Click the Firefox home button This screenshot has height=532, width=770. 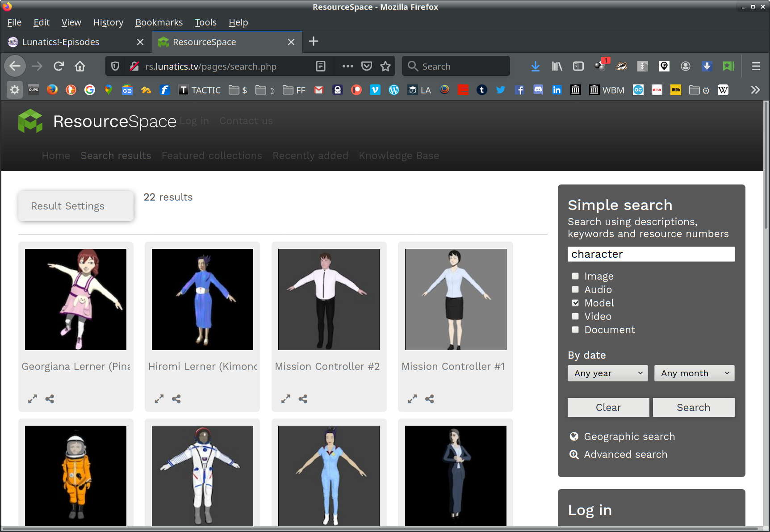[80, 67]
